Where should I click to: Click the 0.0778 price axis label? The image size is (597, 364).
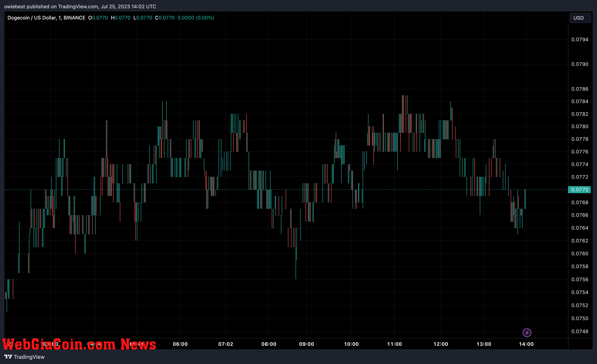(580, 139)
